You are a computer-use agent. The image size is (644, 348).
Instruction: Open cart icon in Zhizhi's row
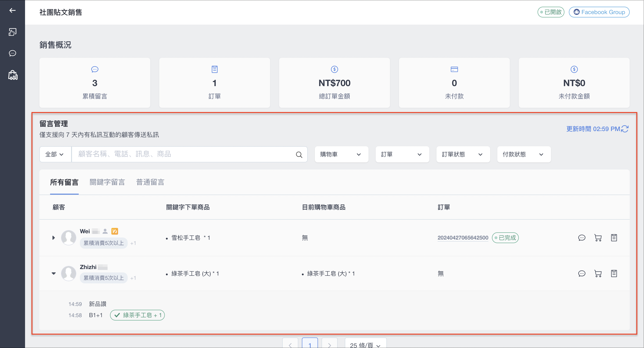(x=598, y=274)
